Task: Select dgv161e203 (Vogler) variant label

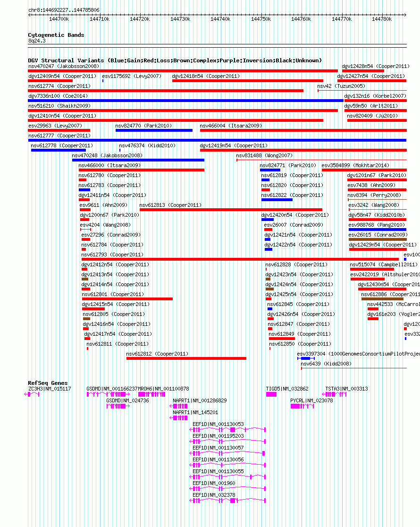Action: pyautogui.click(x=394, y=314)
